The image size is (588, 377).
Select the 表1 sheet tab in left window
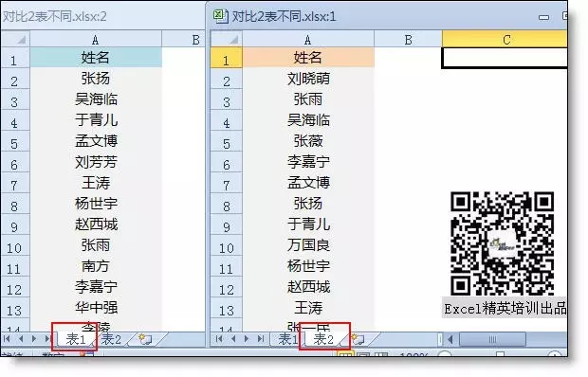[x=76, y=339]
